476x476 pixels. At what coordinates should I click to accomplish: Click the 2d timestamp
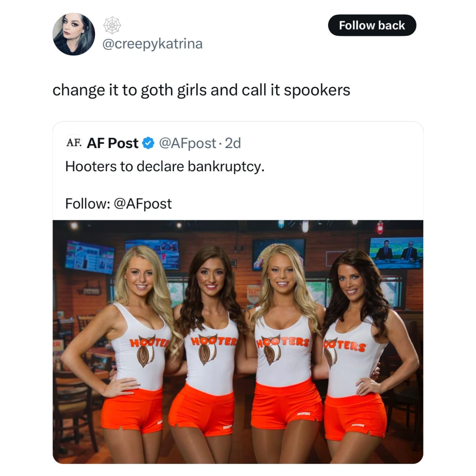click(x=233, y=143)
